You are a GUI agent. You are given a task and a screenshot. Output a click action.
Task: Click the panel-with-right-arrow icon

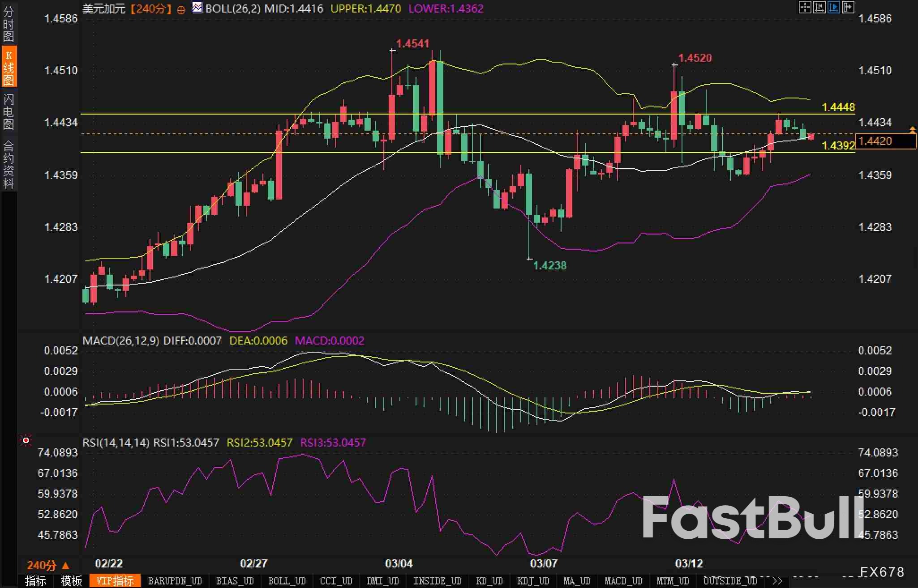pyautogui.click(x=848, y=7)
